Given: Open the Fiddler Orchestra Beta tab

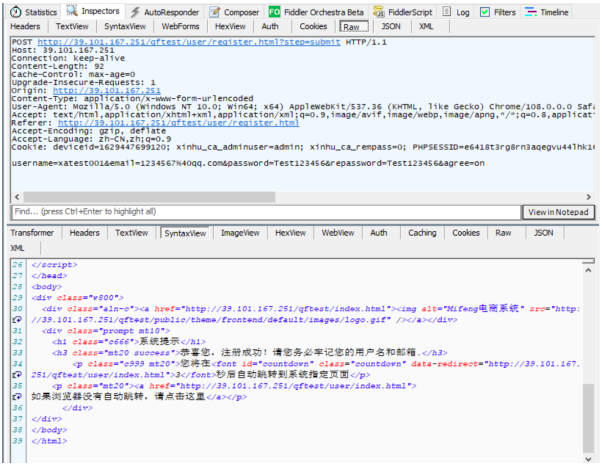Looking at the screenshot, I should pyautogui.click(x=316, y=12).
